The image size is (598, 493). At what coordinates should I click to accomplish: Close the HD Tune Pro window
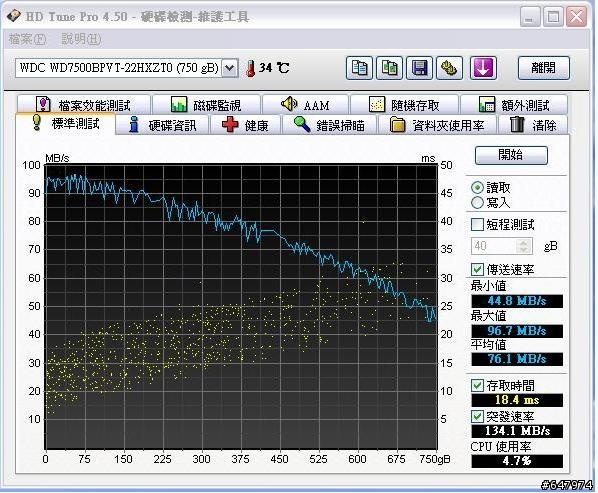coord(576,17)
